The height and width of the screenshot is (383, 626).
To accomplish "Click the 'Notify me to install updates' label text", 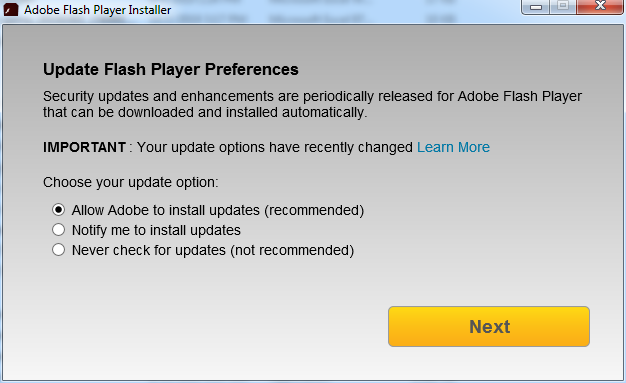I will pos(156,230).
